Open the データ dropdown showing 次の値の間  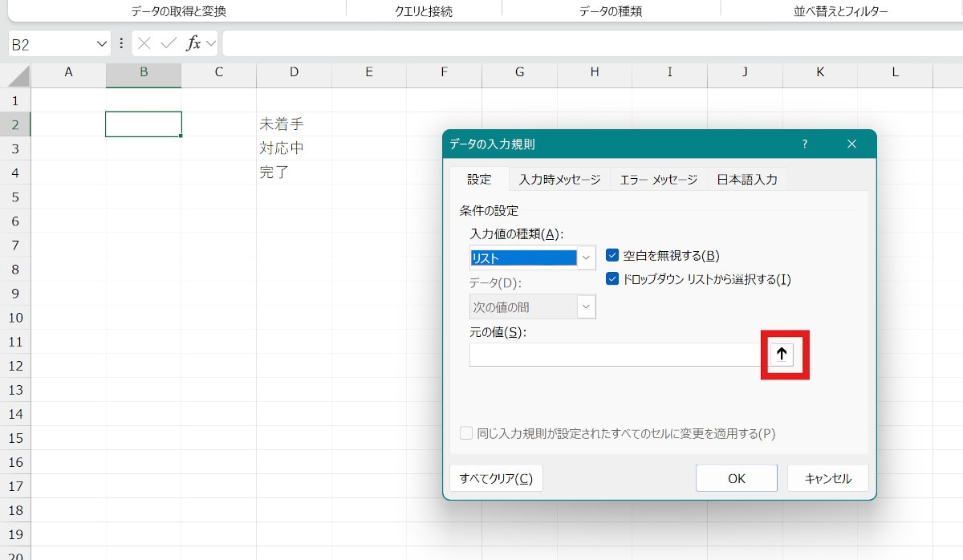(586, 306)
